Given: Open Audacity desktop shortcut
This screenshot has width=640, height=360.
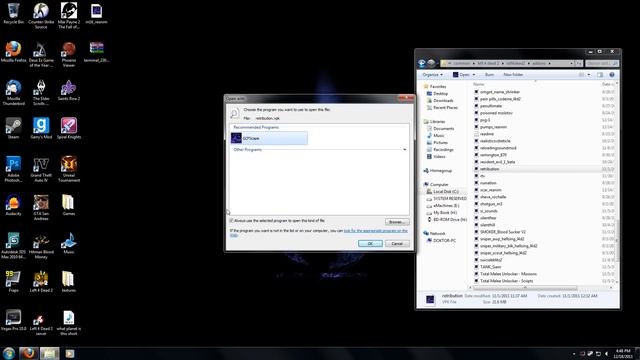Looking at the screenshot, I should pyautogui.click(x=13, y=205).
